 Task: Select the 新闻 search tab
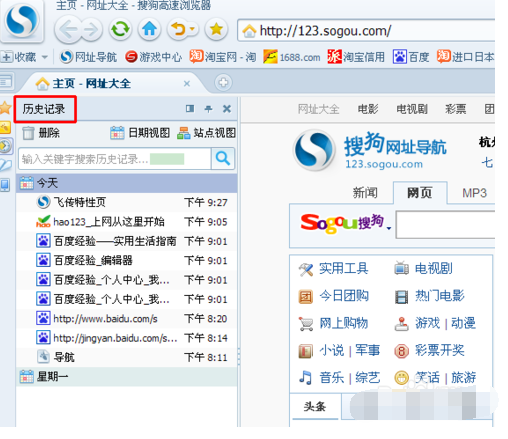(365, 193)
